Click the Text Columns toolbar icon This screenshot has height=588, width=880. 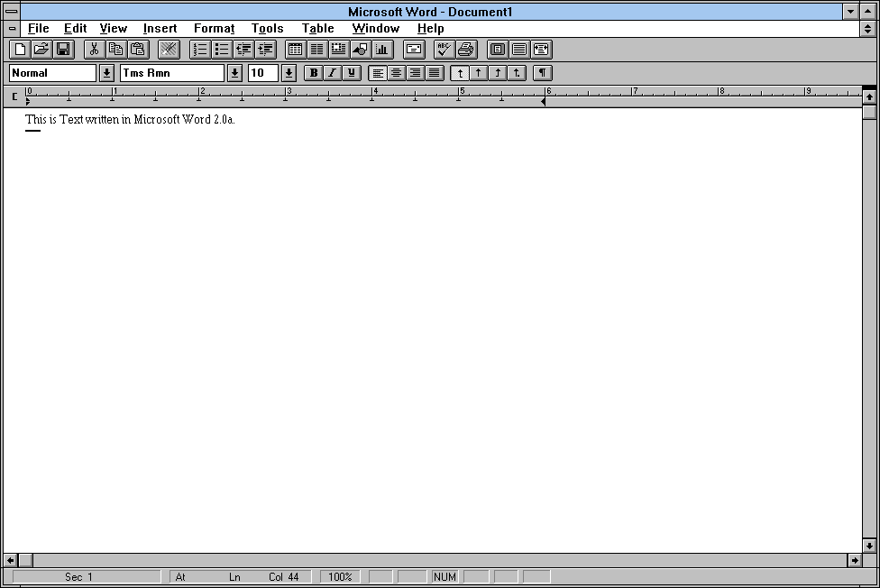317,50
